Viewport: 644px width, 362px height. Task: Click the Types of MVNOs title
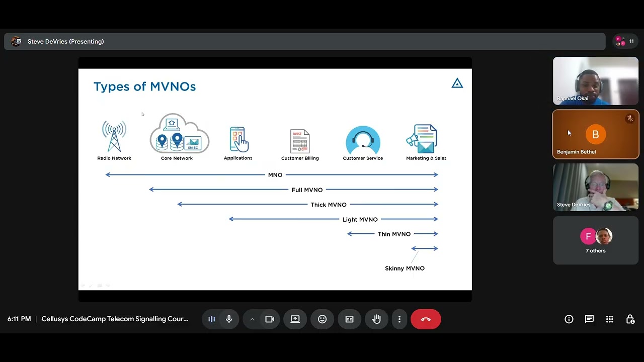coord(145,86)
